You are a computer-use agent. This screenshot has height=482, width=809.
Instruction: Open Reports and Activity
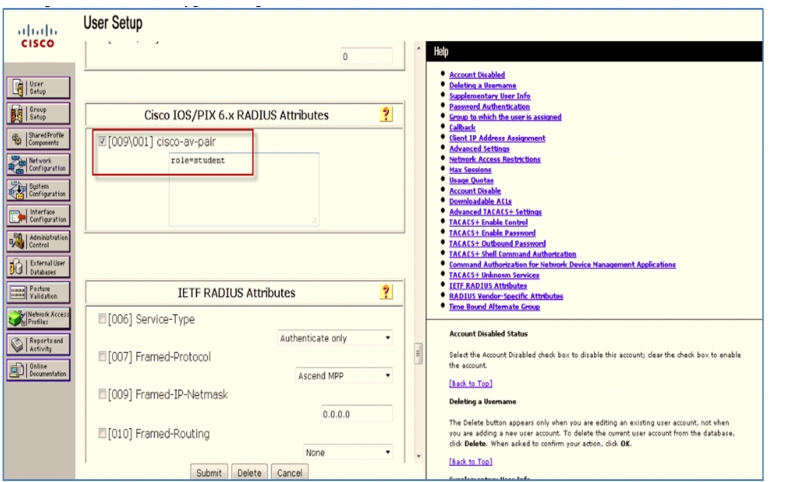38,344
